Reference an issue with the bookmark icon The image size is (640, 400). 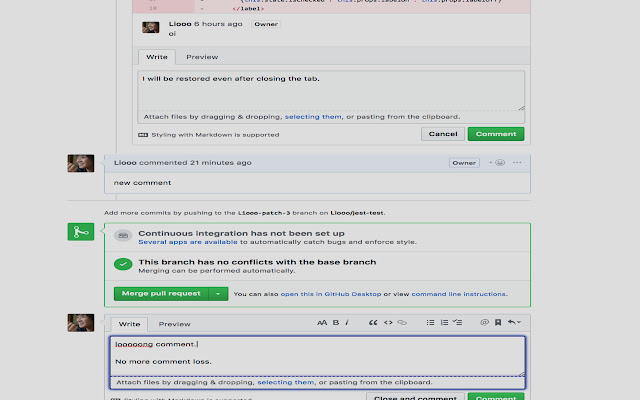[498, 322]
